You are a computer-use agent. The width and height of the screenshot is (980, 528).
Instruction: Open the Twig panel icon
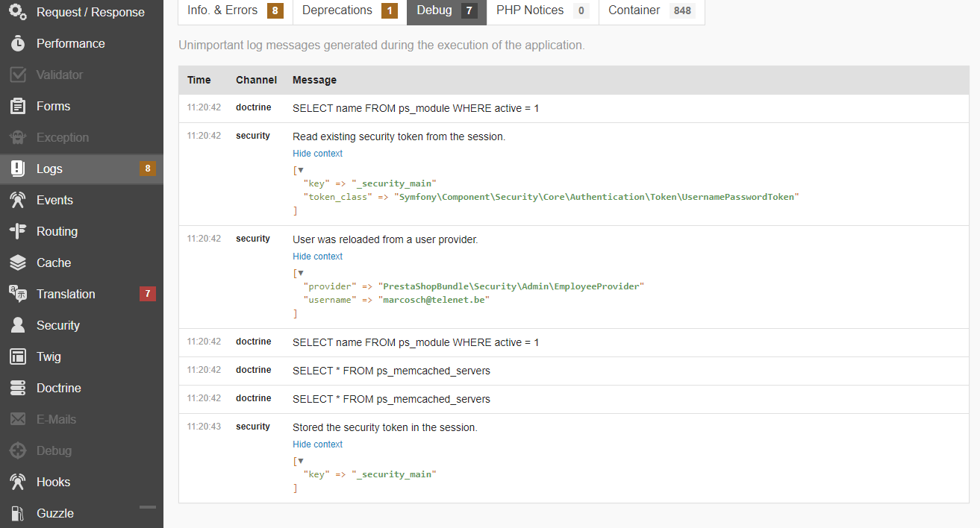[18, 357]
